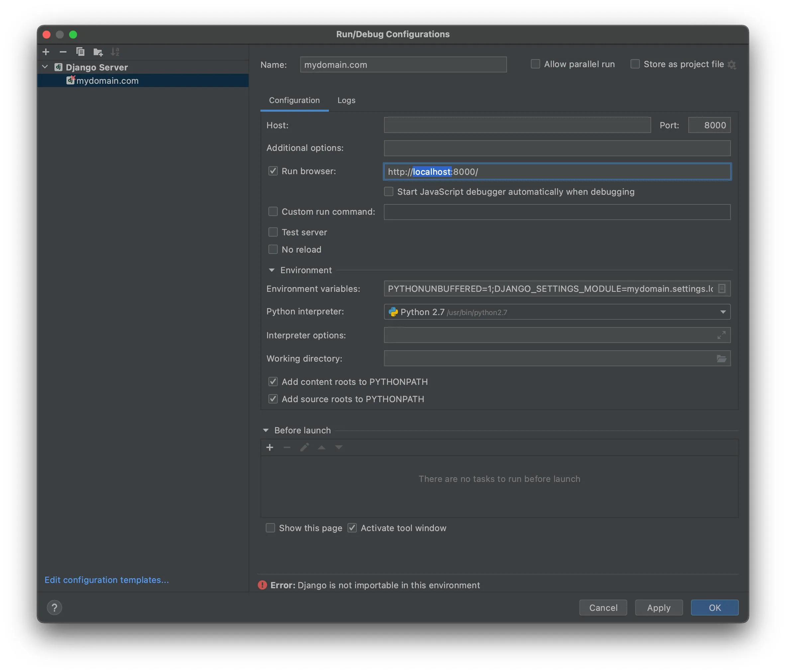Click the copy configuration icon
Viewport: 786px width, 672px height.
click(x=80, y=52)
